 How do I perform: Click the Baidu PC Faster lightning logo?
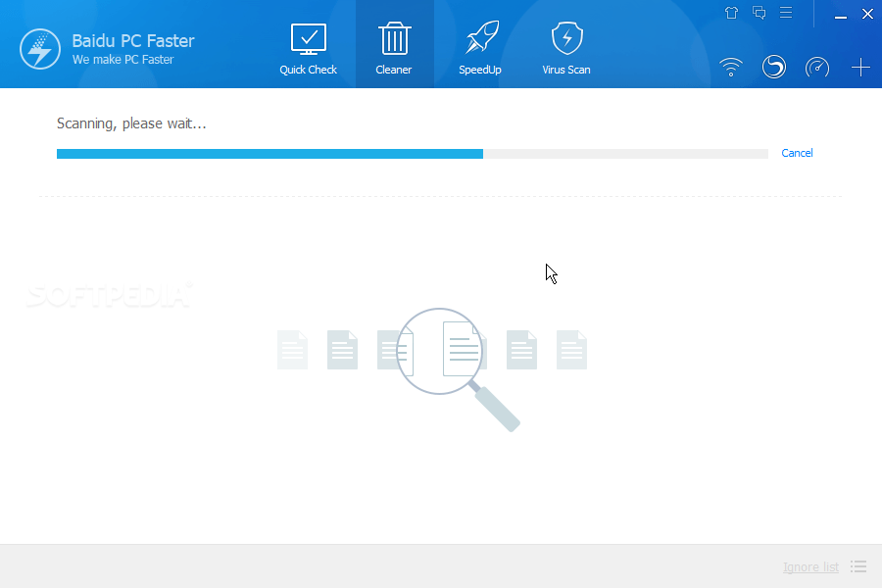[40, 49]
